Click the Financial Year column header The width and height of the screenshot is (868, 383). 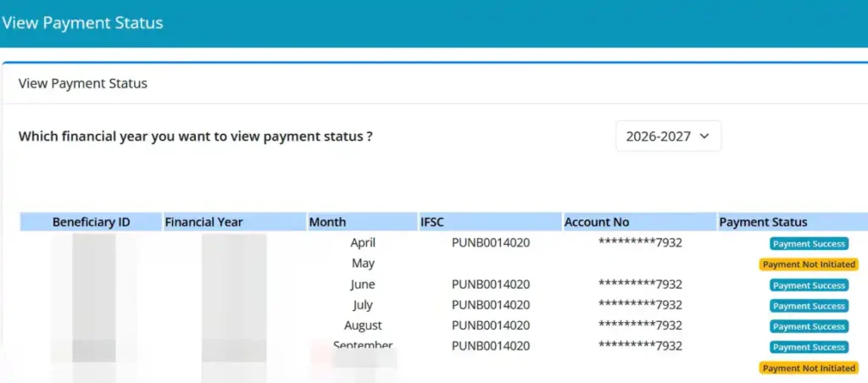(235, 222)
